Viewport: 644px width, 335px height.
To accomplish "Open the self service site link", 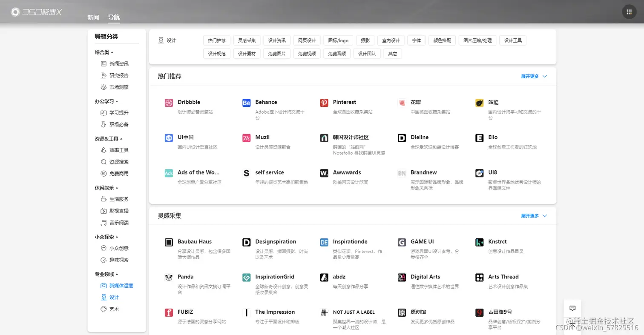I will tap(270, 172).
